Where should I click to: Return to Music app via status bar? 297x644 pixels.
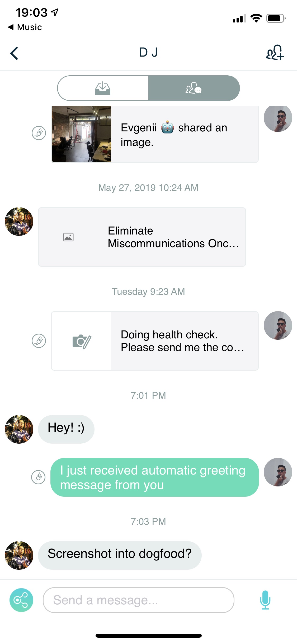click(x=25, y=27)
